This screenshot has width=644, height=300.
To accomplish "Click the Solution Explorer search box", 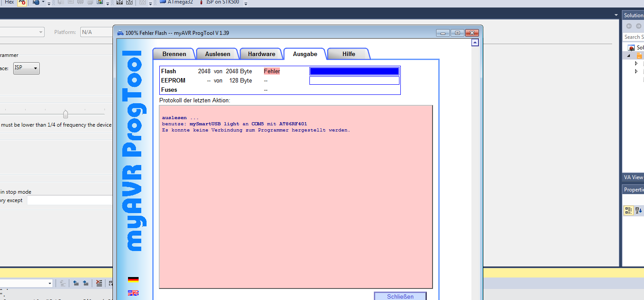I will click(x=633, y=37).
